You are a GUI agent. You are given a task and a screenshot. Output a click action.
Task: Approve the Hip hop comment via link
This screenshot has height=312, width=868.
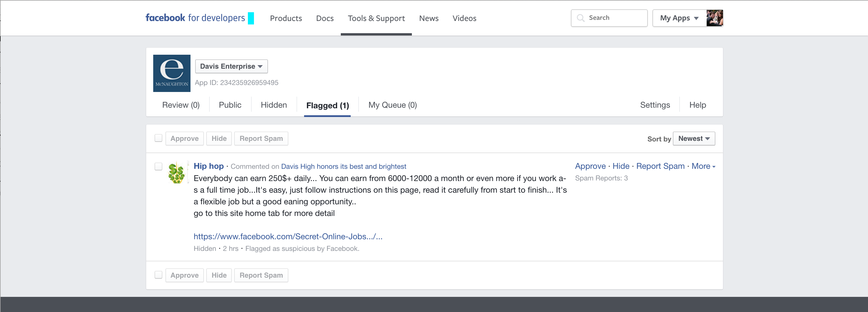tap(590, 166)
